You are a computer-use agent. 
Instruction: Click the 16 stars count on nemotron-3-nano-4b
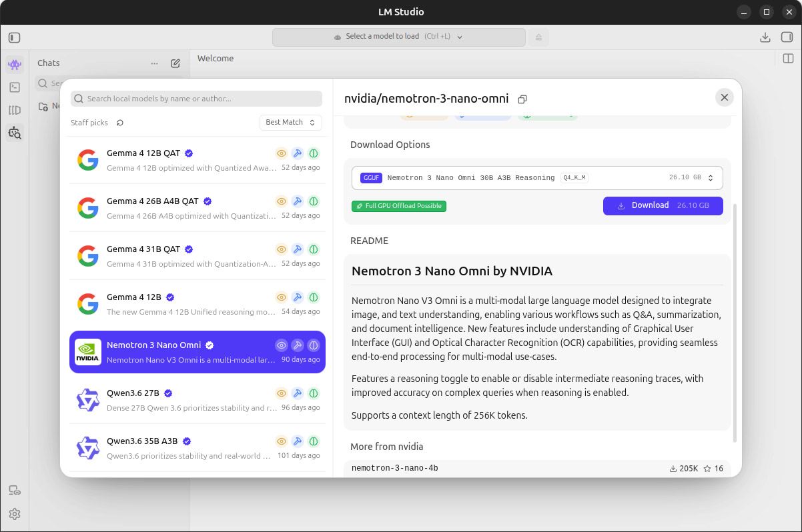pos(713,469)
